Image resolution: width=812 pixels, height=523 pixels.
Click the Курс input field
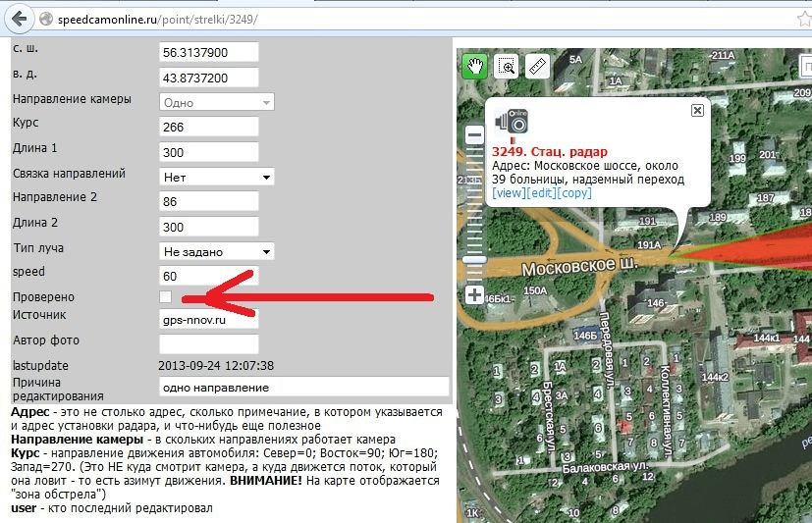pyautogui.click(x=208, y=127)
